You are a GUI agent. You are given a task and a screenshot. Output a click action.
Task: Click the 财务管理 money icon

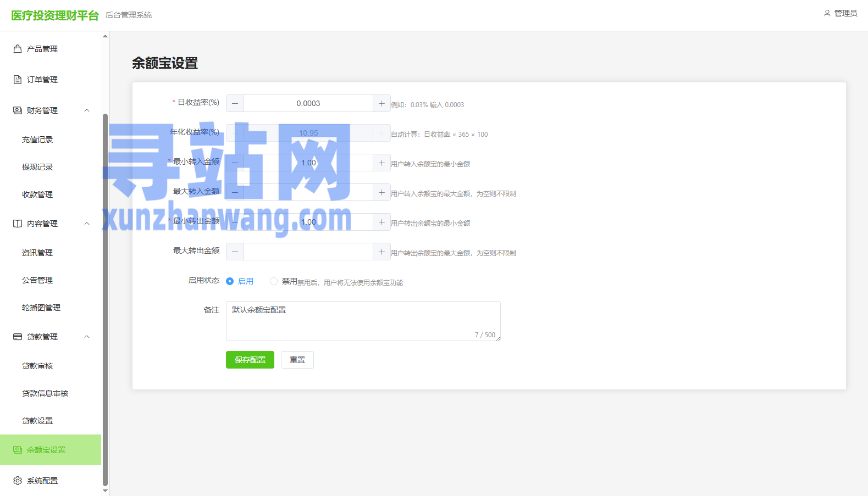[x=18, y=110]
